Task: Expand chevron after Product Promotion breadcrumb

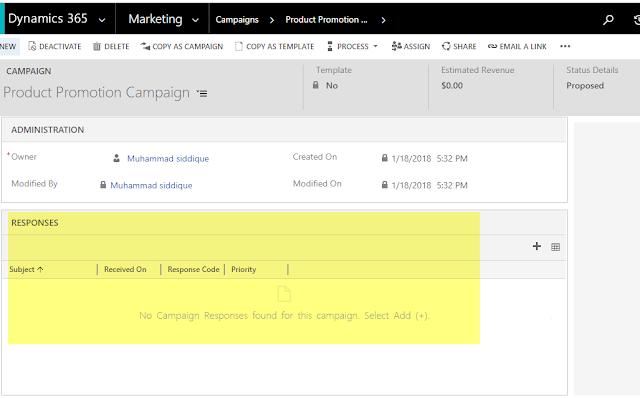Action: [x=383, y=20]
